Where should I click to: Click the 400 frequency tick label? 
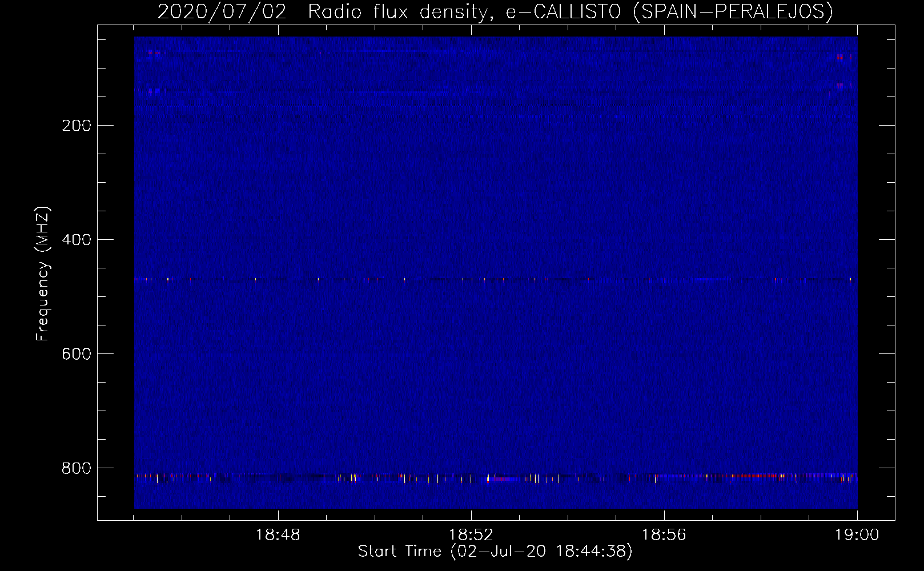(x=77, y=240)
